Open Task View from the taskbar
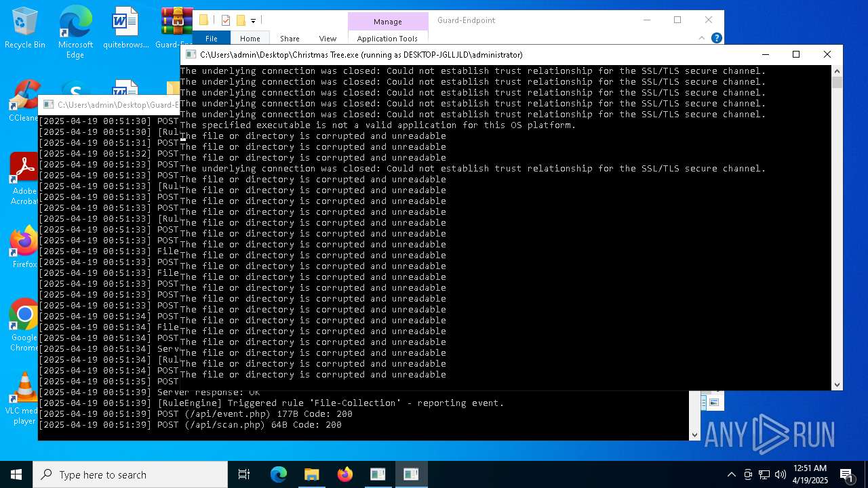Screen dimensions: 868x488 (x=244, y=474)
